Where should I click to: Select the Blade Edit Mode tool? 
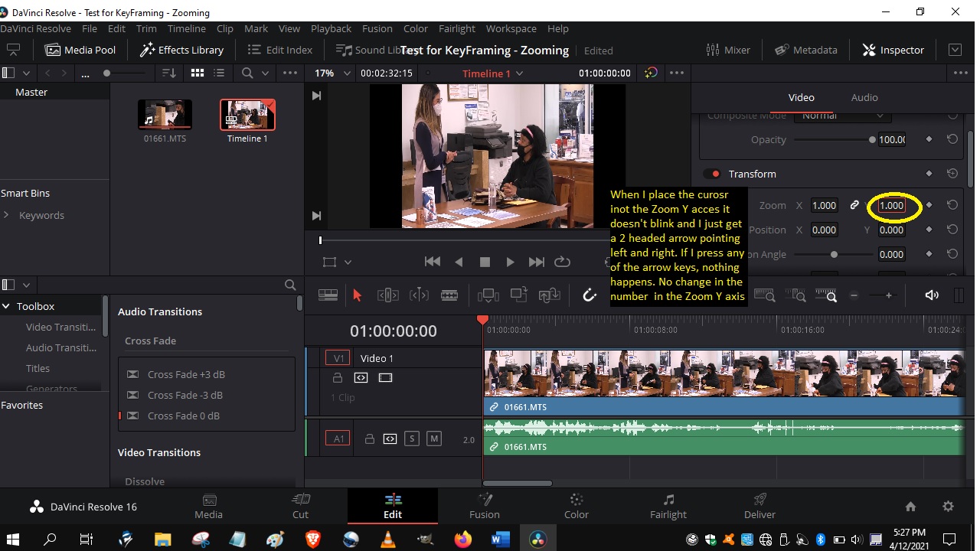449,295
